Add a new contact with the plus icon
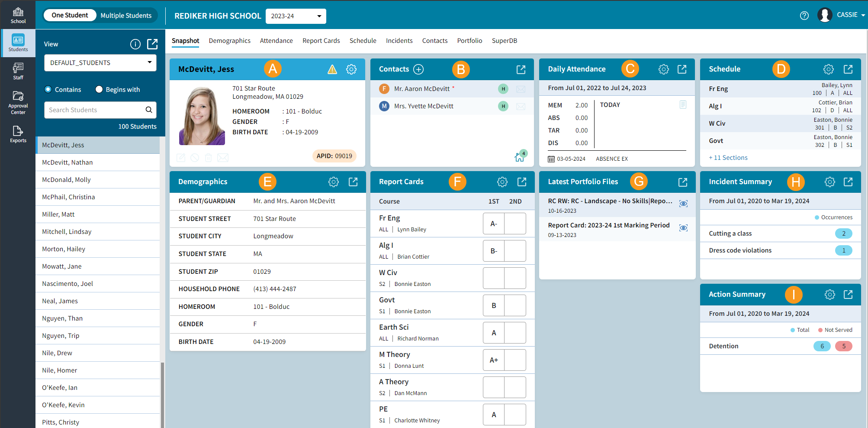The height and width of the screenshot is (428, 868). (x=418, y=69)
